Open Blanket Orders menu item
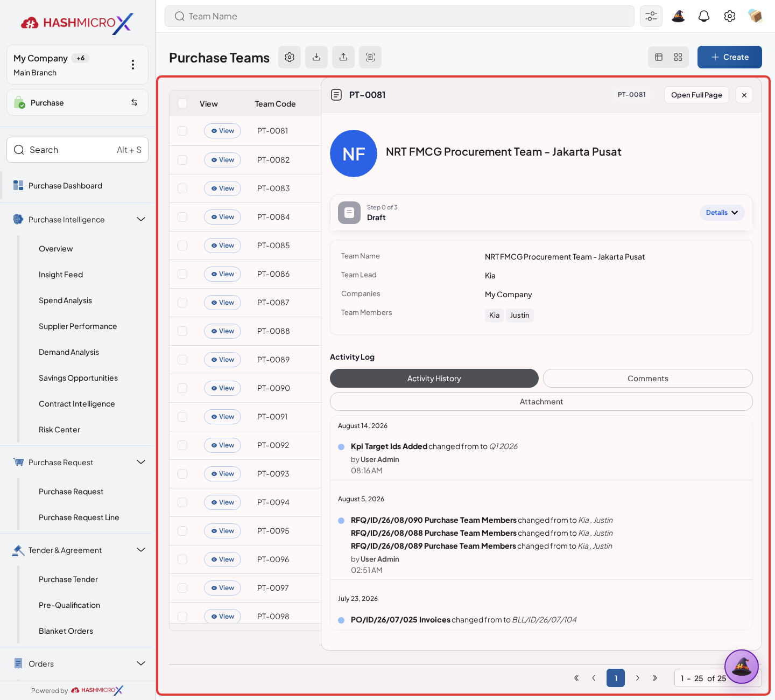This screenshot has height=700, width=775. point(66,631)
